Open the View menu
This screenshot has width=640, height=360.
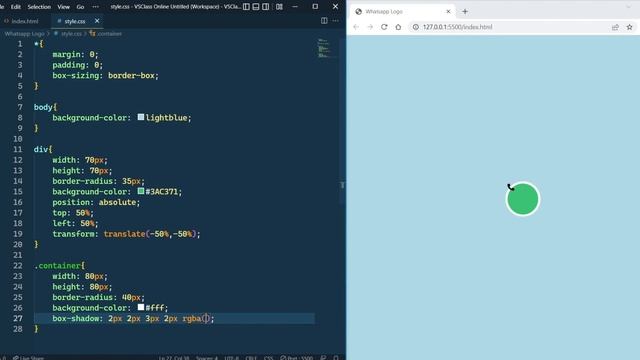[x=63, y=7]
